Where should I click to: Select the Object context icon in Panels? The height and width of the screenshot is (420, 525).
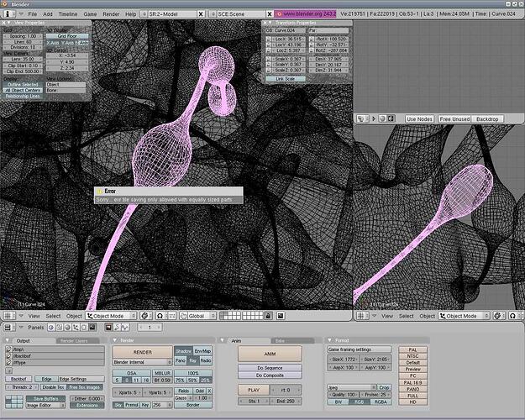tap(76, 328)
